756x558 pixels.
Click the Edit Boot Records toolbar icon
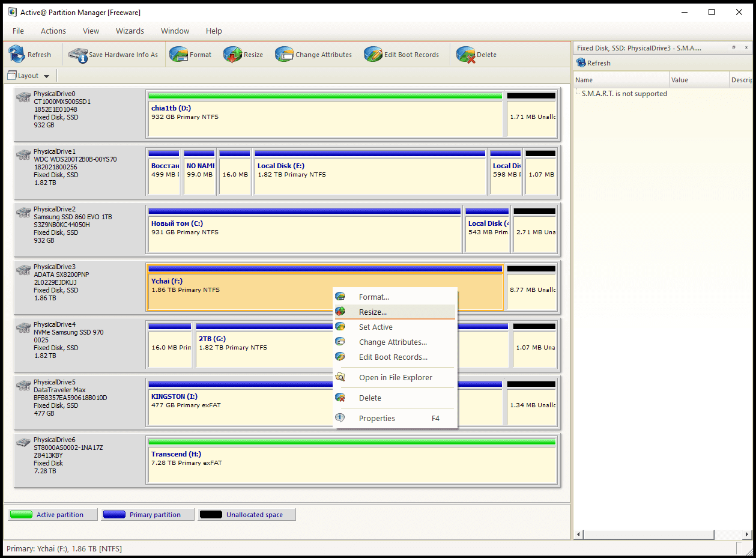tap(373, 54)
